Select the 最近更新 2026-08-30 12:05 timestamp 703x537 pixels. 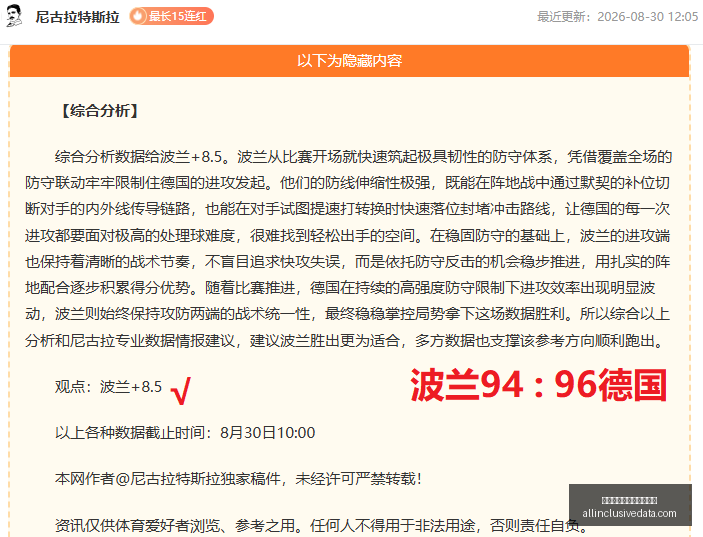pyautogui.click(x=617, y=17)
